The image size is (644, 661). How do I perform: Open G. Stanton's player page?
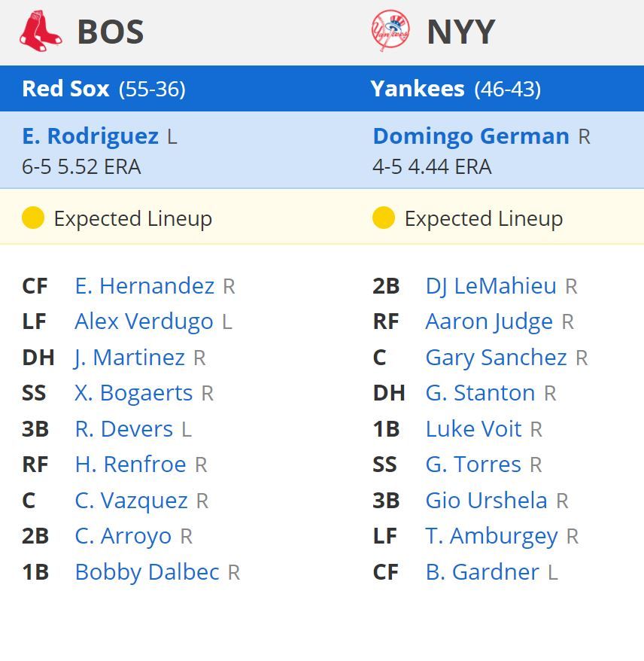click(480, 392)
